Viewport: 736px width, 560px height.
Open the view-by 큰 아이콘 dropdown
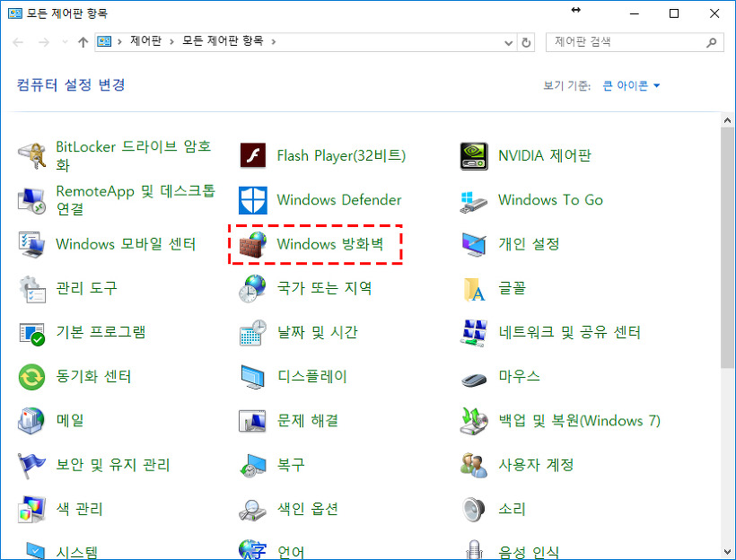click(x=631, y=85)
